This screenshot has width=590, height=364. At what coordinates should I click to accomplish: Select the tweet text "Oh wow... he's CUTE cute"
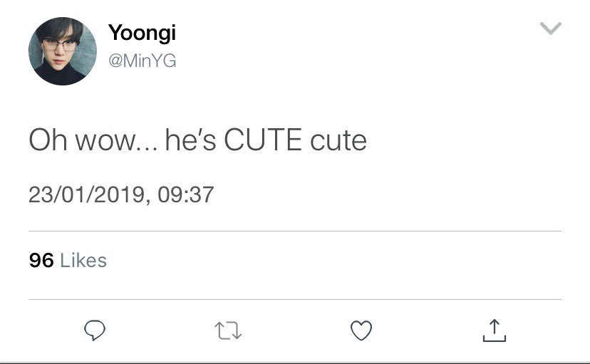tap(197, 140)
